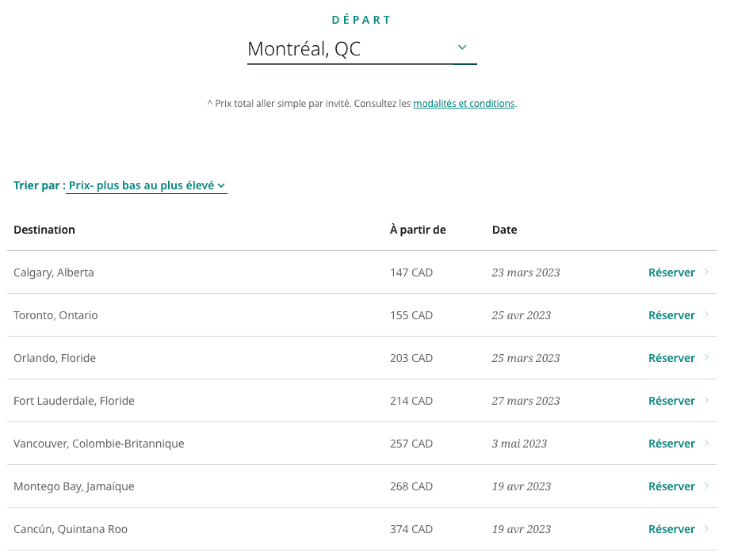Viewport: 734px width, 560px height.
Task: Click the À partir de column header
Action: coord(418,230)
